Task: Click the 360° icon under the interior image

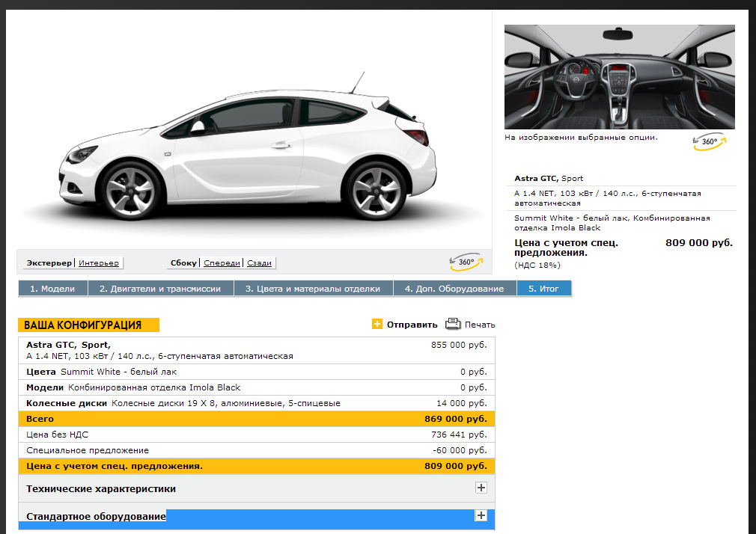Action: click(710, 141)
